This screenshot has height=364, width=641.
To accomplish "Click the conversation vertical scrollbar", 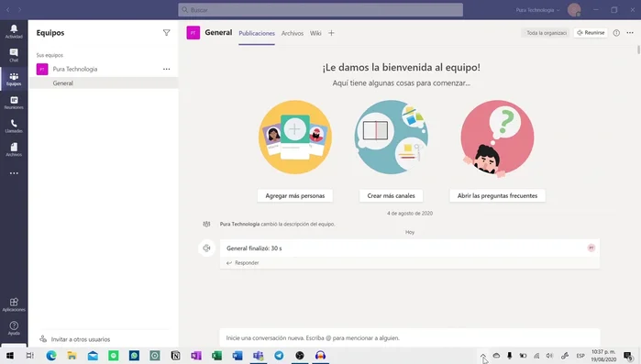I will coord(638,50).
